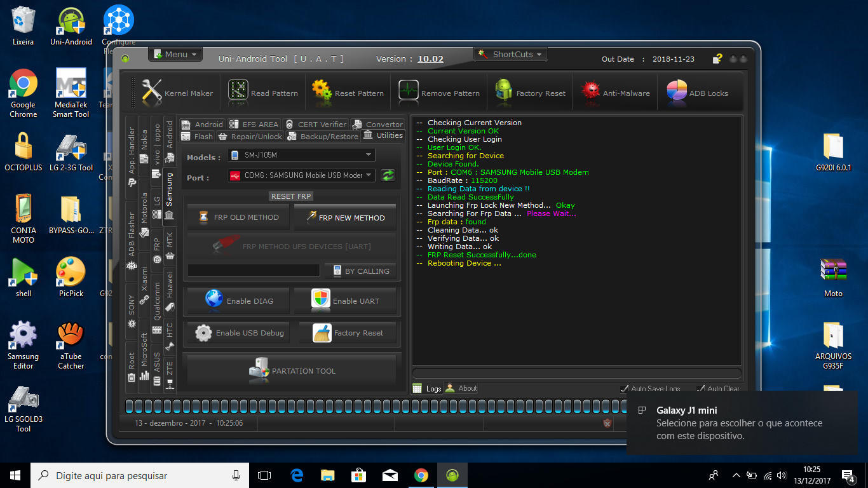This screenshot has width=868, height=488.
Task: Open the Repair/Unlock tab
Action: (250, 136)
